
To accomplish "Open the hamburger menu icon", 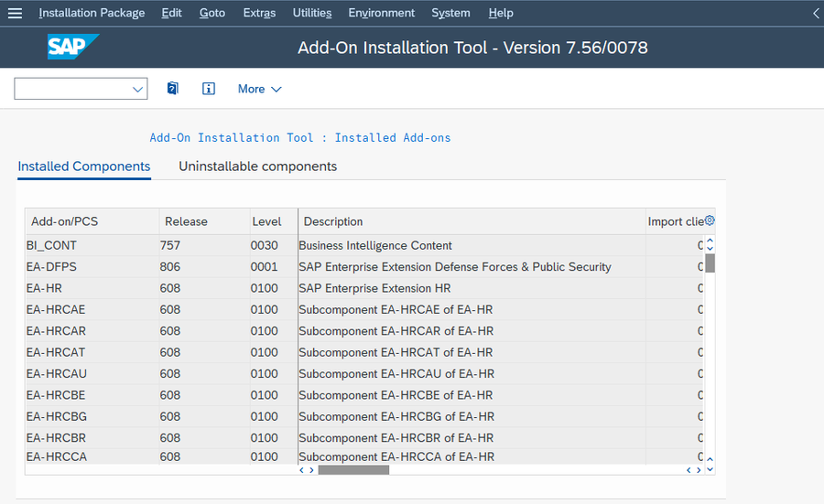I will 16,13.
